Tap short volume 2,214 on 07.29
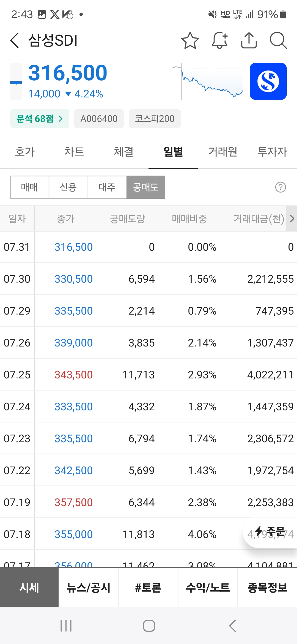The width and height of the screenshot is (297, 644). pyautogui.click(x=142, y=311)
